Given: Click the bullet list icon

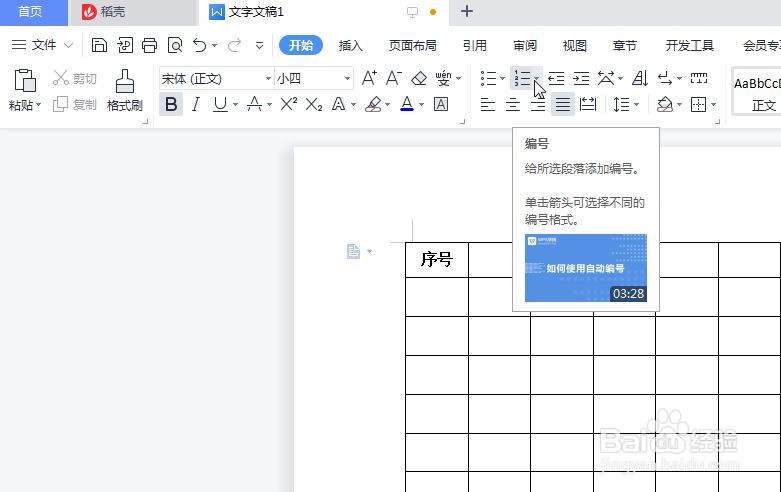Looking at the screenshot, I should (488, 78).
